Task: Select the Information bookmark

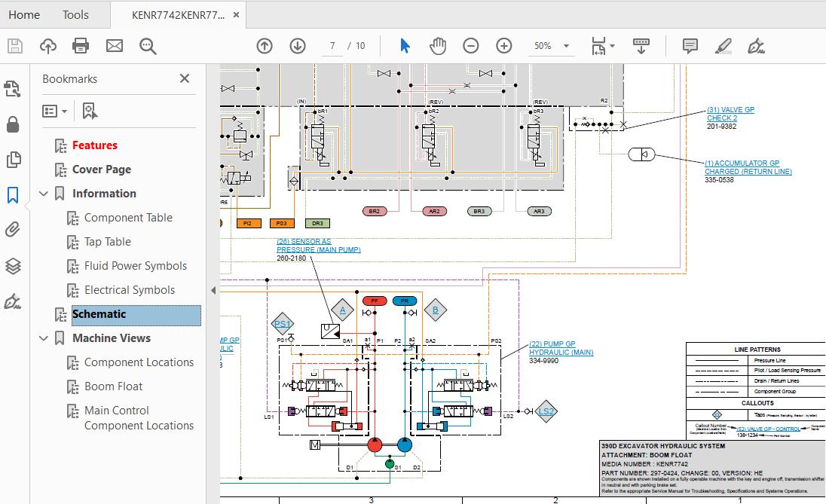Action: click(104, 194)
